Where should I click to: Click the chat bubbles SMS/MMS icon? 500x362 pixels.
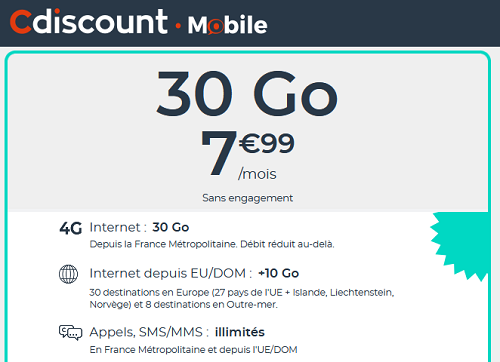click(70, 333)
